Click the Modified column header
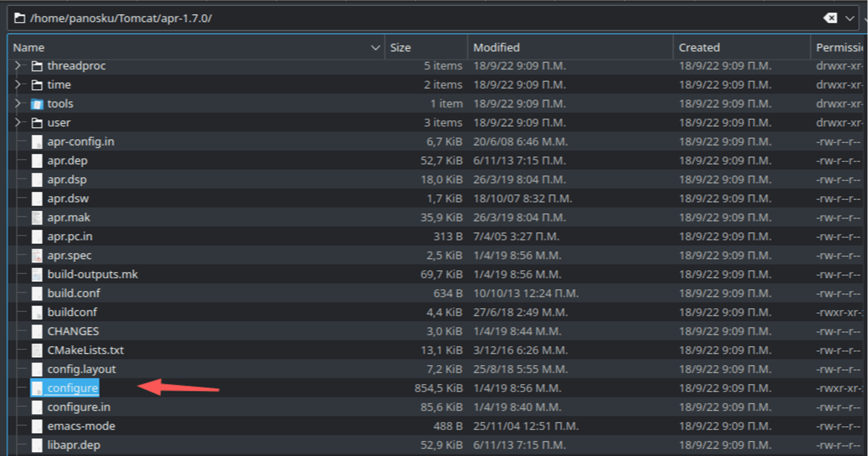Image resolution: width=868 pixels, height=456 pixels. (x=496, y=48)
